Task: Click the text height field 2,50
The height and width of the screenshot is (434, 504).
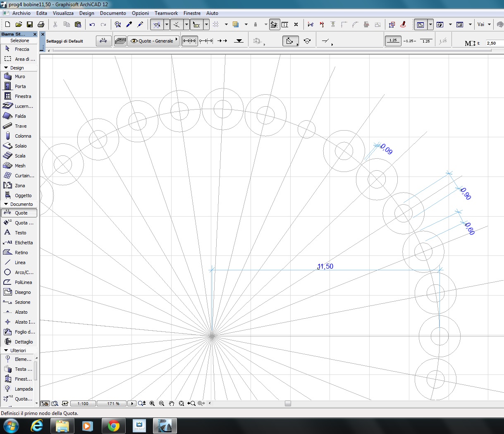Action: point(494,43)
